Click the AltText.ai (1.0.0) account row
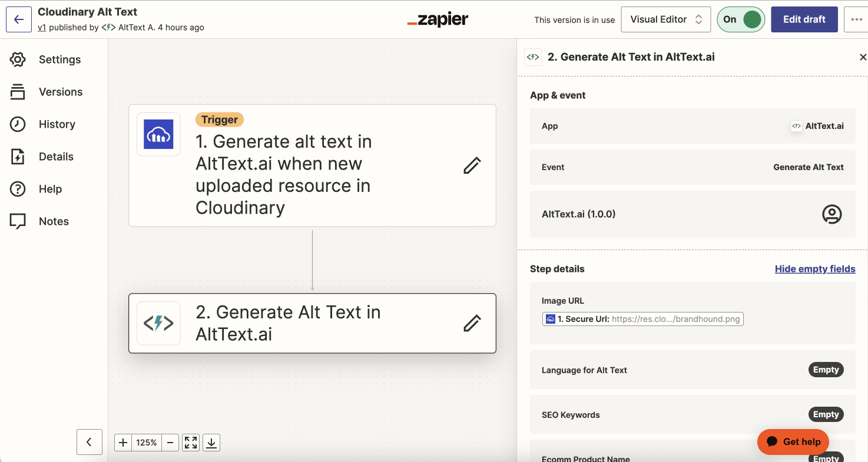868x462 pixels. point(693,214)
